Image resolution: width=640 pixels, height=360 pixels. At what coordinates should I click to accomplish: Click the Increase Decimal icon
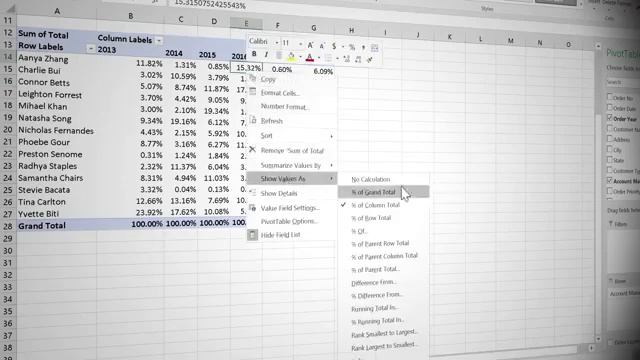tap(347, 59)
